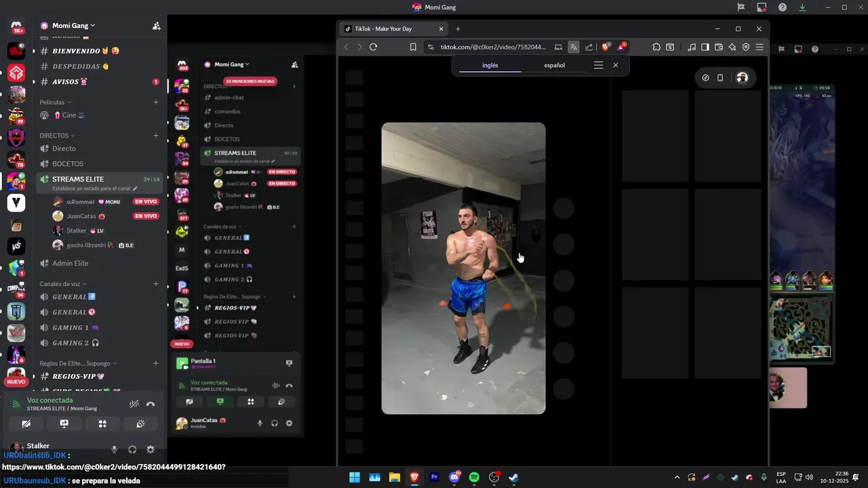Screen dimensions: 868x488
Task: Join GAMING 2 voice channel in main sidebar
Action: tap(100, 343)
